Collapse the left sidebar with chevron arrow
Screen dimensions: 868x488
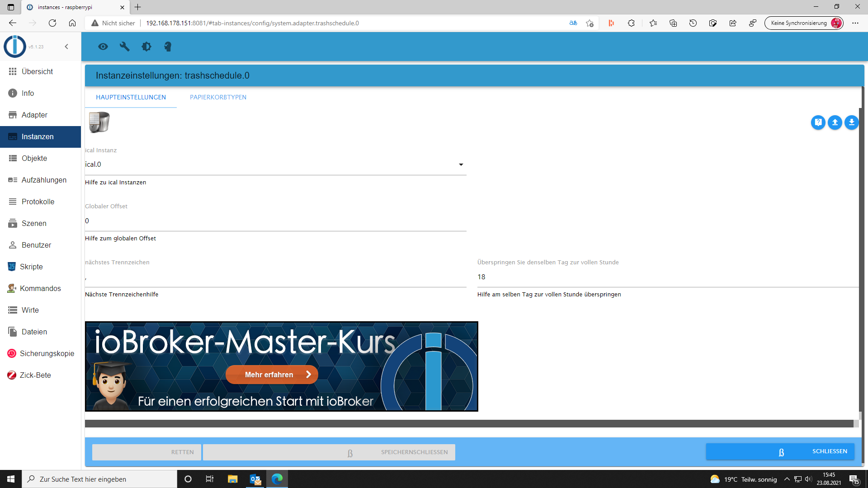pyautogui.click(x=66, y=47)
